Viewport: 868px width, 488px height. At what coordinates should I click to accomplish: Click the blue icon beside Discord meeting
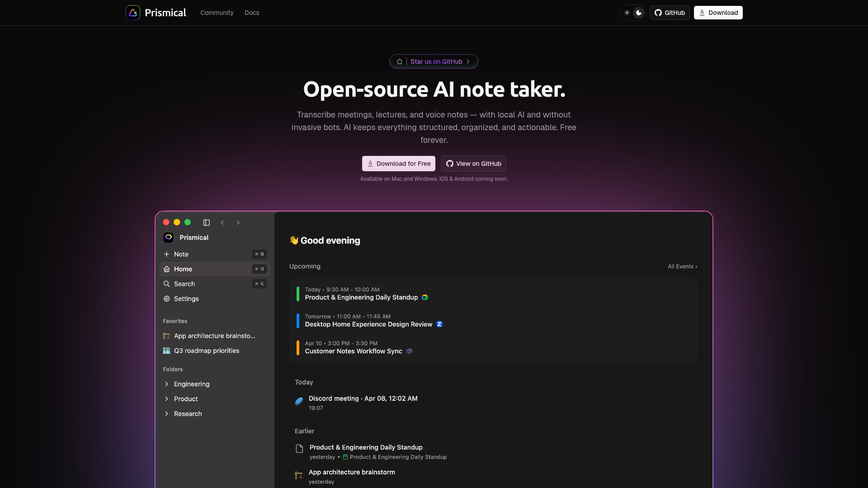(x=299, y=401)
